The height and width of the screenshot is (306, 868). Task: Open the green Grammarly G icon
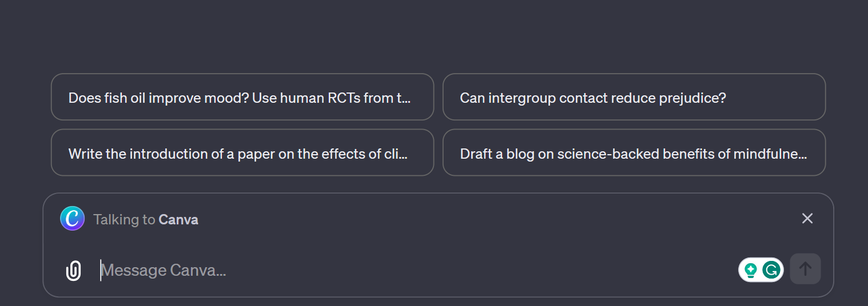click(772, 269)
